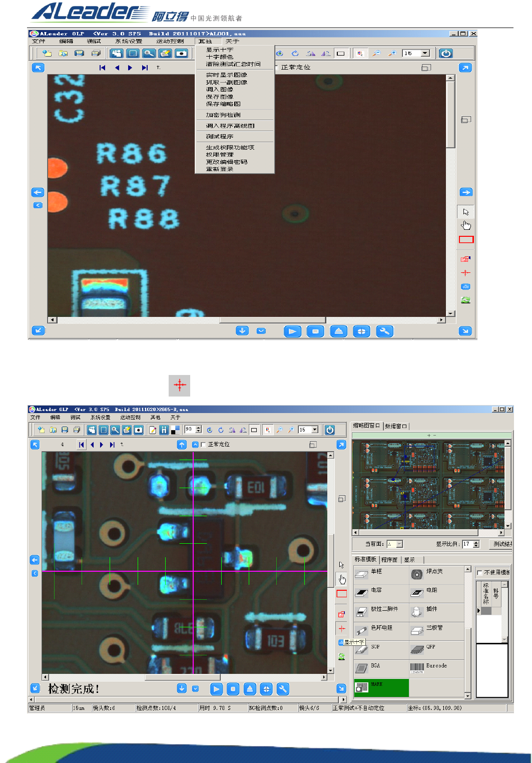Image resolution: width=532 pixels, height=763 pixels.
Task: Click horizontal scrollbar under 2665-B image
Action: [x=184, y=677]
